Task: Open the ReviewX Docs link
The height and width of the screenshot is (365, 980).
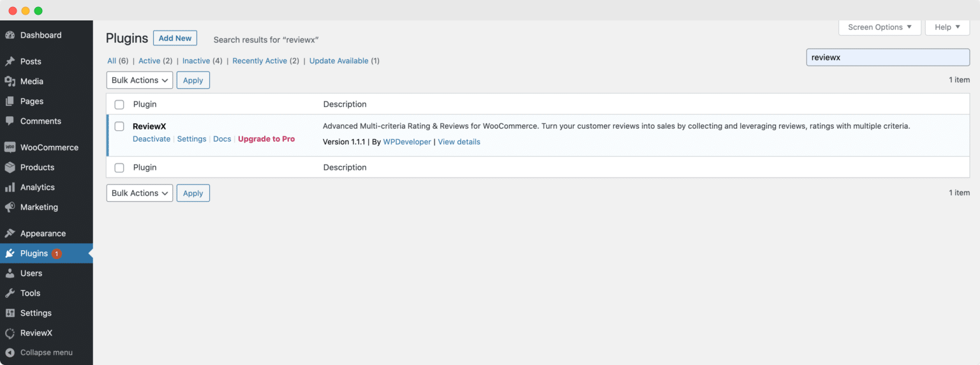Action: click(x=222, y=138)
